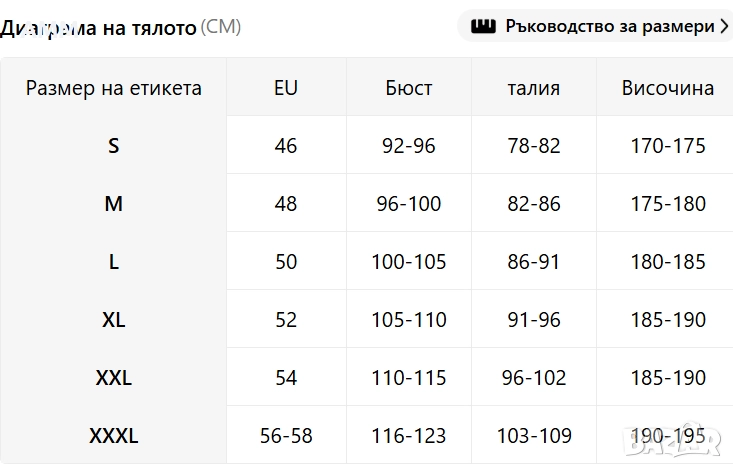The image size is (733, 469).
Task: Click bust value 96-100 cell
Action: (x=409, y=204)
